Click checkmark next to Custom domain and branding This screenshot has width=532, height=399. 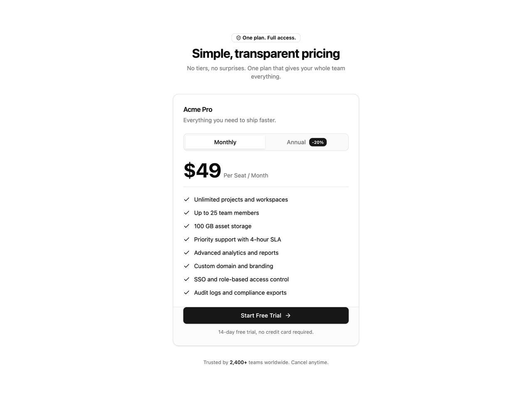(187, 266)
